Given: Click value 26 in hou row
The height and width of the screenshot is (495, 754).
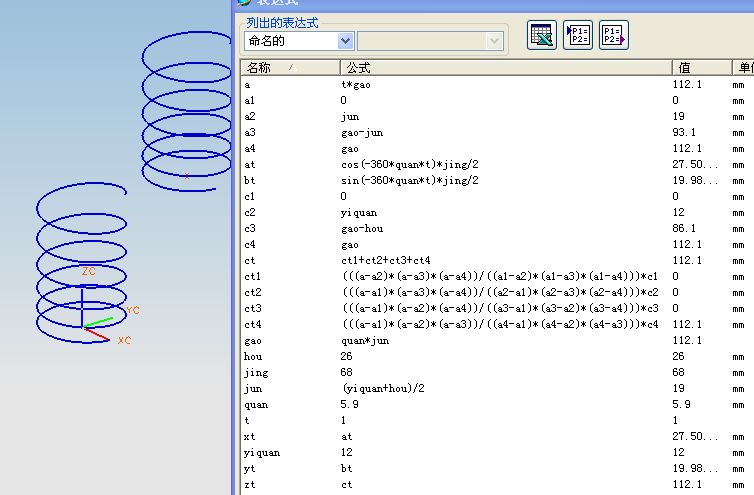Looking at the screenshot, I should [679, 356].
